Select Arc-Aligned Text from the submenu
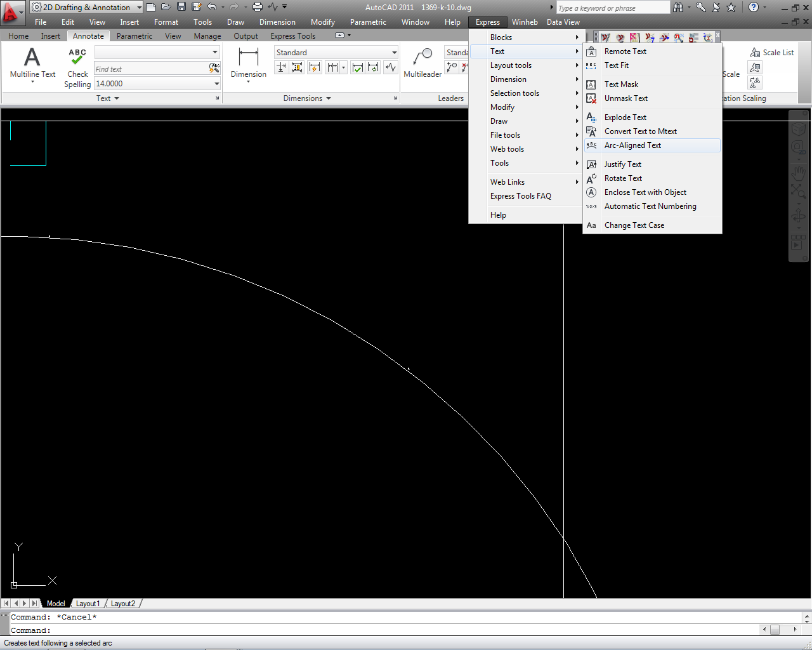812x650 pixels. 632,145
